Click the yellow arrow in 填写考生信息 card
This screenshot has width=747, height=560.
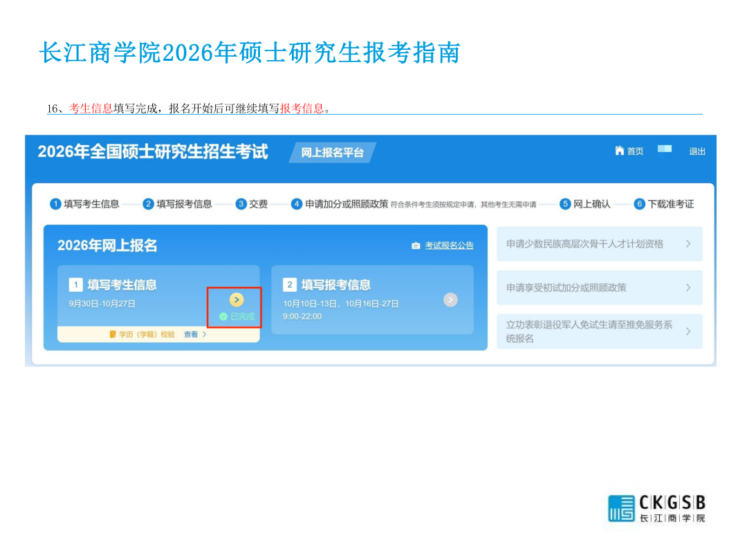tap(237, 299)
